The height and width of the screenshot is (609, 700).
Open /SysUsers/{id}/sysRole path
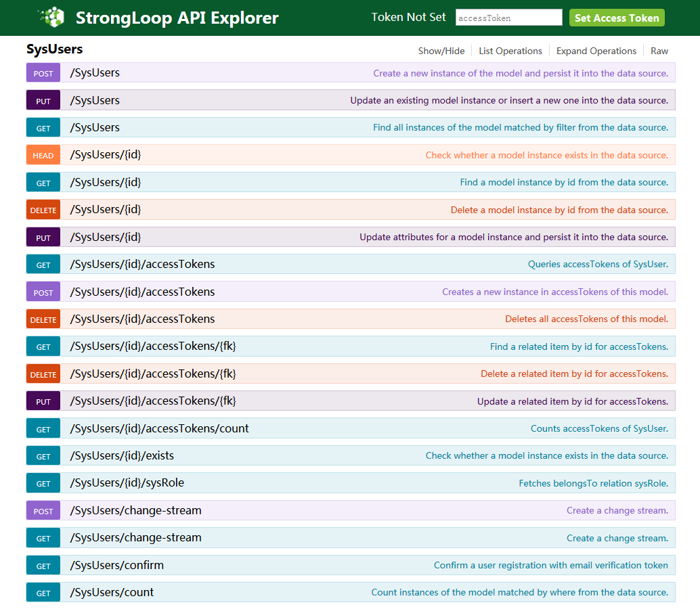(x=127, y=482)
